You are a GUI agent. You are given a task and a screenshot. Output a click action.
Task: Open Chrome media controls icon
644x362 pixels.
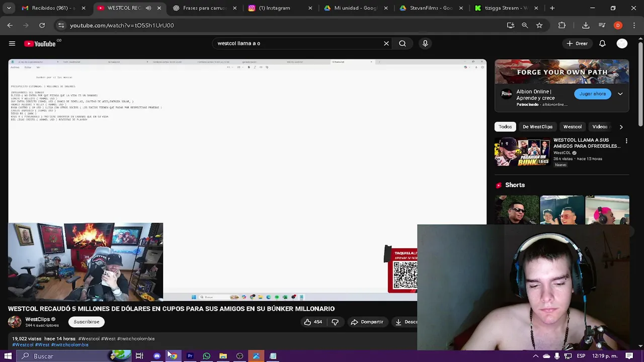[602, 25]
